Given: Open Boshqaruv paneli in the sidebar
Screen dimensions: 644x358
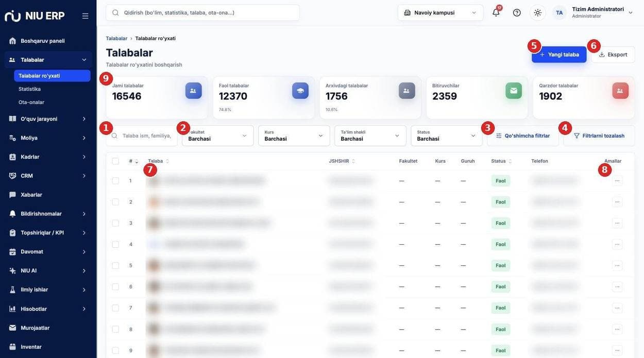Looking at the screenshot, I should (48, 41).
